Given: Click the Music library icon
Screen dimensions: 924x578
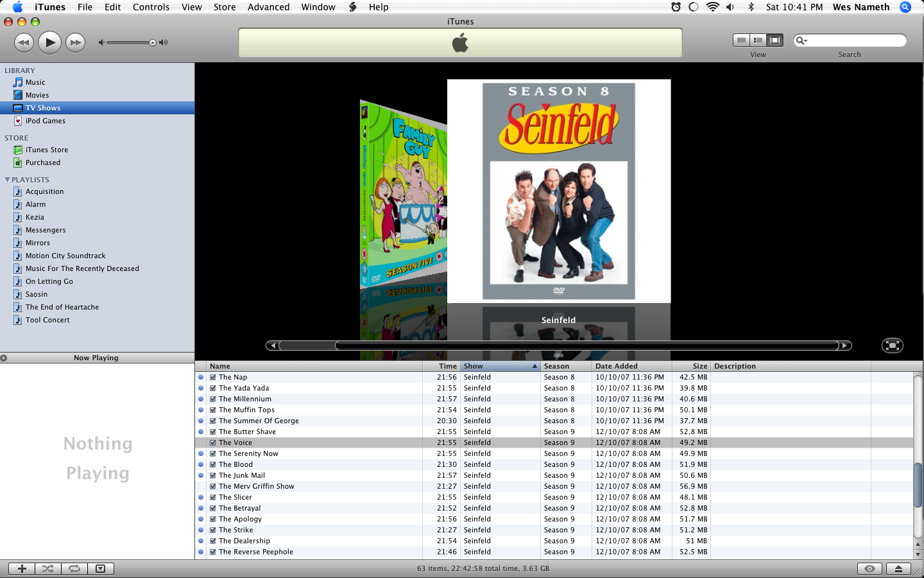Looking at the screenshot, I should pyautogui.click(x=18, y=82).
